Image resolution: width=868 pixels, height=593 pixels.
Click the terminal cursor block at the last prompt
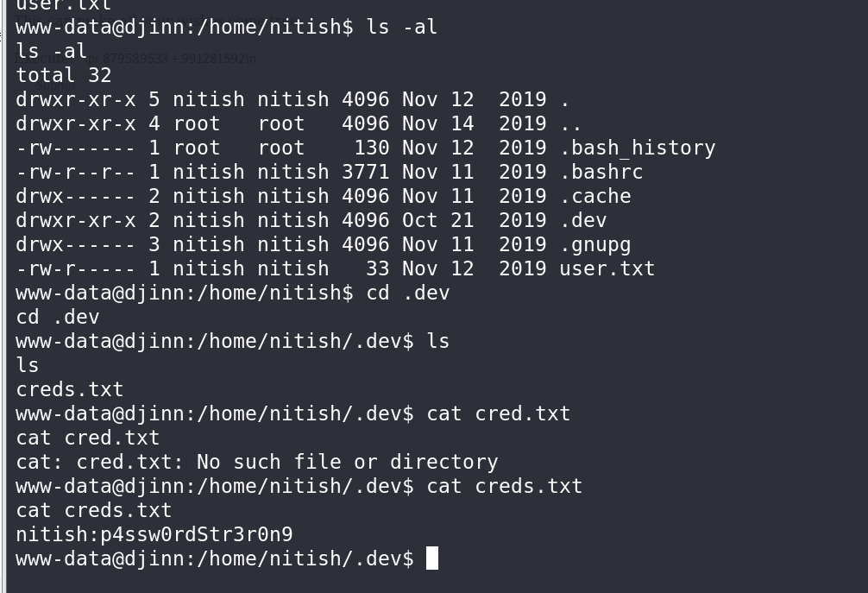pyautogui.click(x=432, y=558)
